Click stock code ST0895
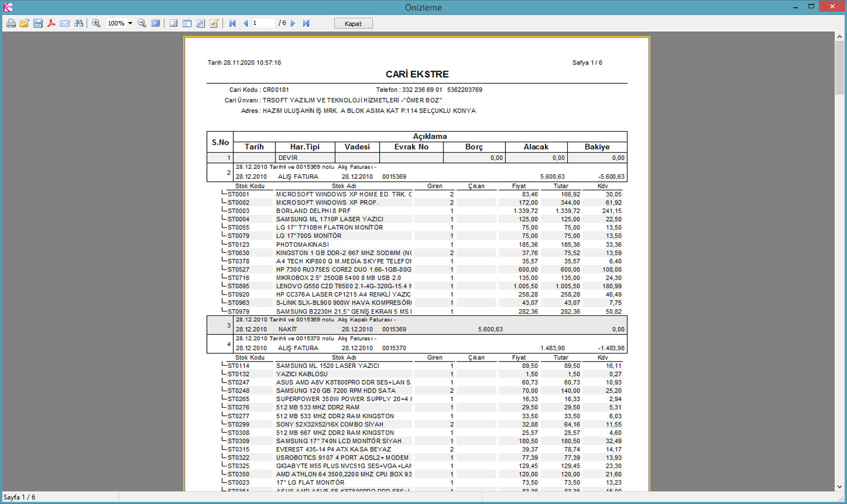 coord(238,286)
